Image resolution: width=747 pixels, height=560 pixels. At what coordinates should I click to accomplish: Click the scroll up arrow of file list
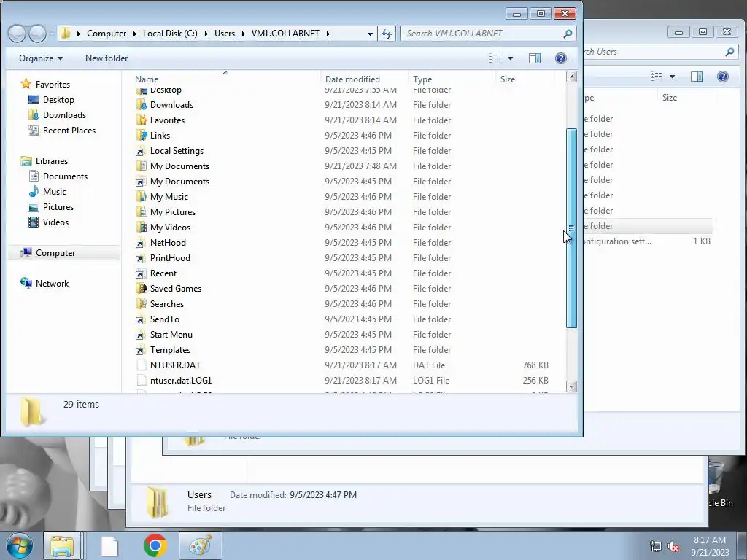(x=571, y=77)
